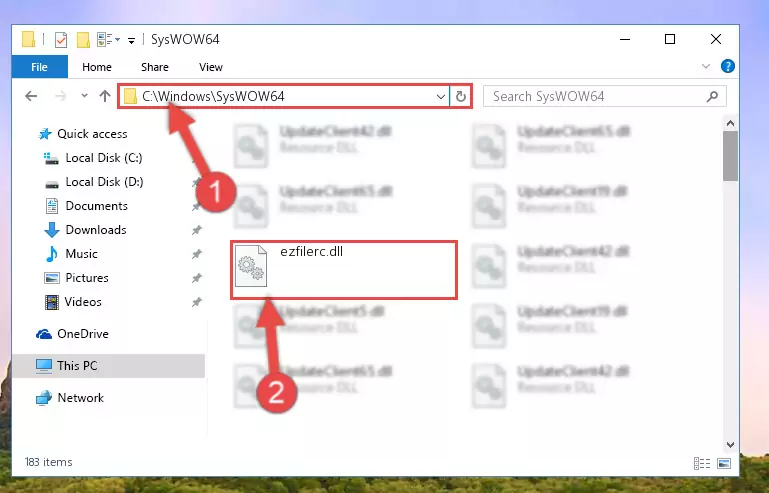The height and width of the screenshot is (493, 769).
Task: Click the scroll up arrow of file list
Action: coord(730,123)
